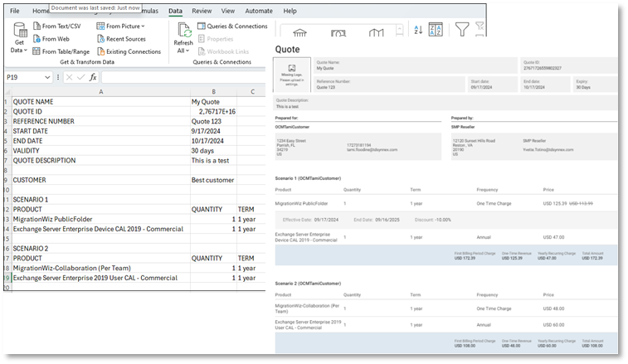Image resolution: width=628 pixels, height=364 pixels.
Task: Select the cell containing 30 days
Action: coord(213,151)
